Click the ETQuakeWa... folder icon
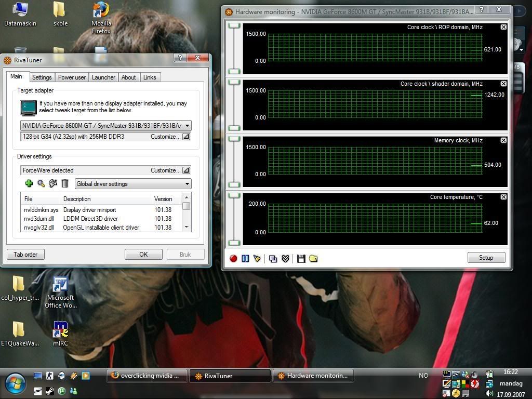Screen dimensions: 532x399 pyautogui.click(x=20, y=334)
